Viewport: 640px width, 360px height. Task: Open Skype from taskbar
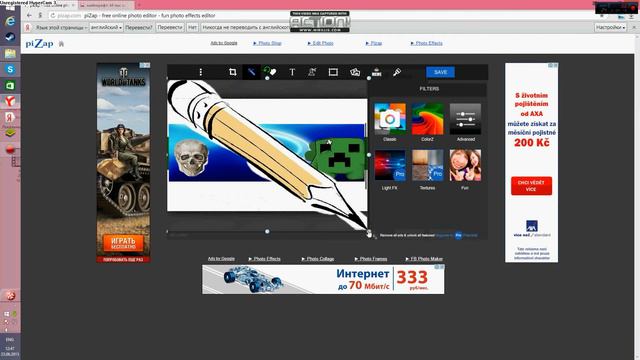pos(10,69)
